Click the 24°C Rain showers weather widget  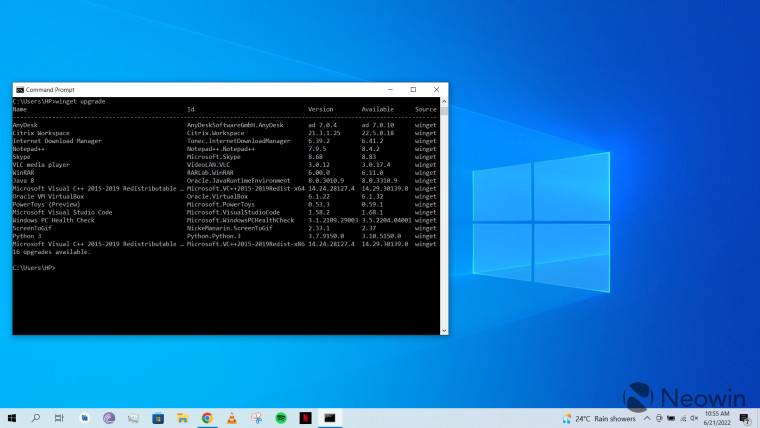tap(598, 418)
